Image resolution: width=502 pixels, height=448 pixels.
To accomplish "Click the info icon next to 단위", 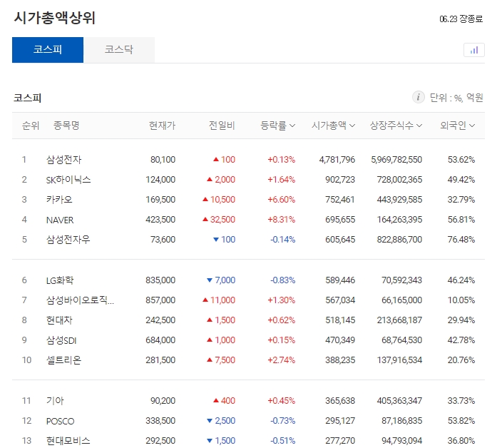I will (418, 97).
